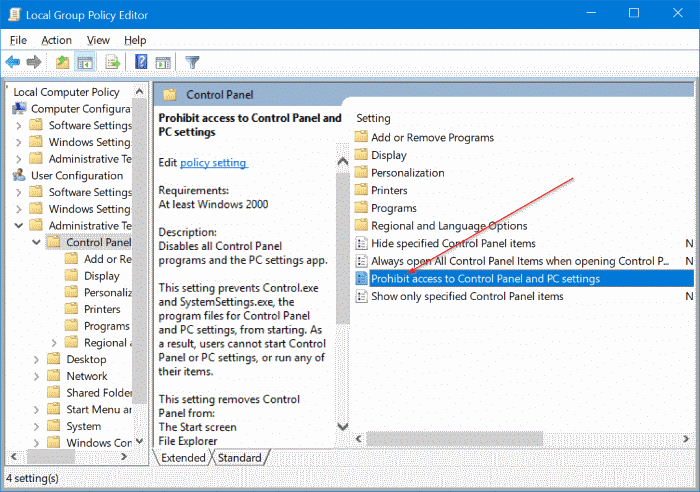Image resolution: width=700 pixels, height=492 pixels.
Task: Collapse the Control Panel tree node
Action: pos(37,242)
